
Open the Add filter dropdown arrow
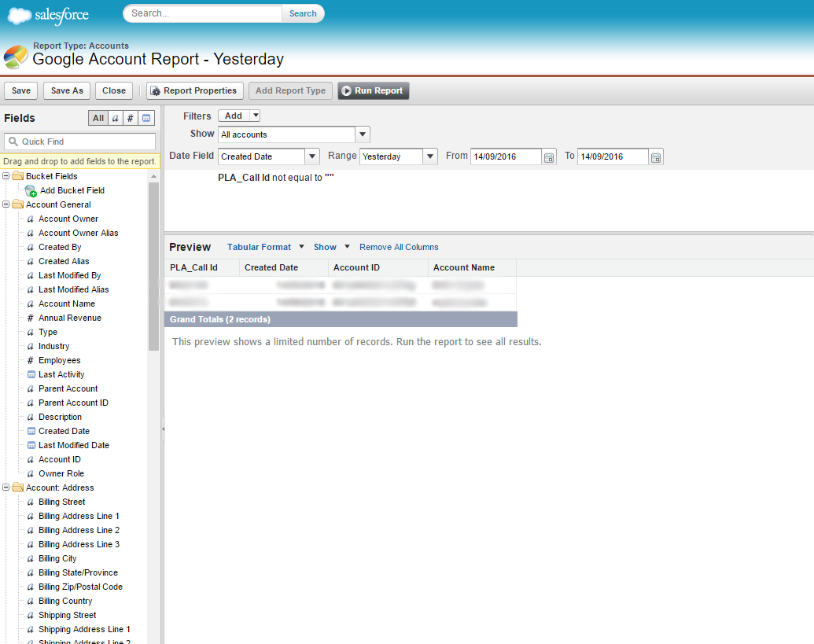256,116
